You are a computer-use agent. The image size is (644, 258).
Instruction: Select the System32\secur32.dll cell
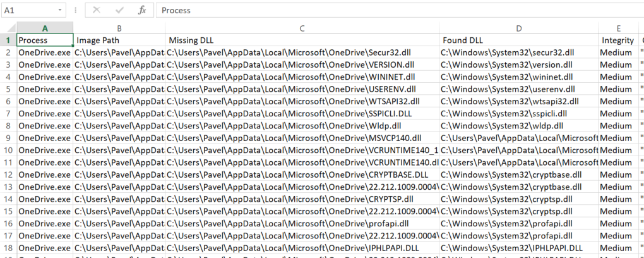[x=519, y=52]
